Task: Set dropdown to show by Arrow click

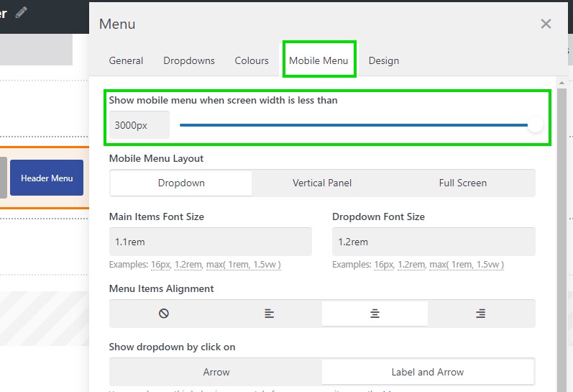Action: point(216,372)
